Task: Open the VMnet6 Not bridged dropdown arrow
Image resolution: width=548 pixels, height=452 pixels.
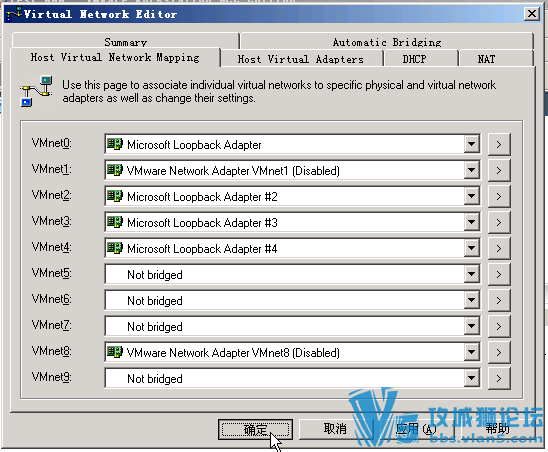Action: (471, 300)
